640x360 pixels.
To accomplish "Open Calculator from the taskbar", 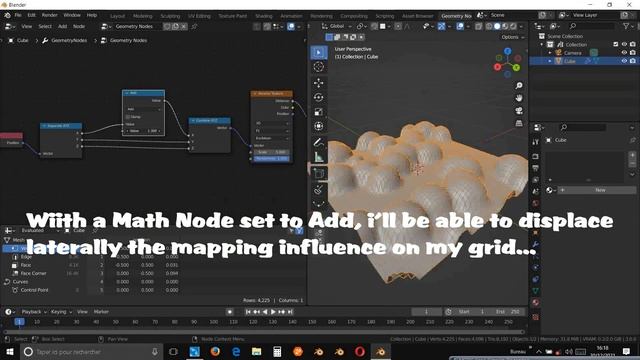I will point(277,351).
